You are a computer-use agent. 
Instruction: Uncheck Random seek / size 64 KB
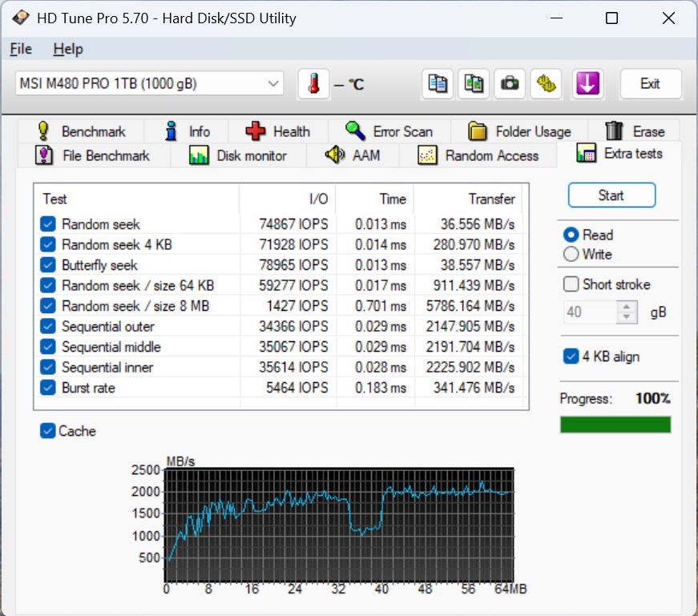click(x=47, y=285)
